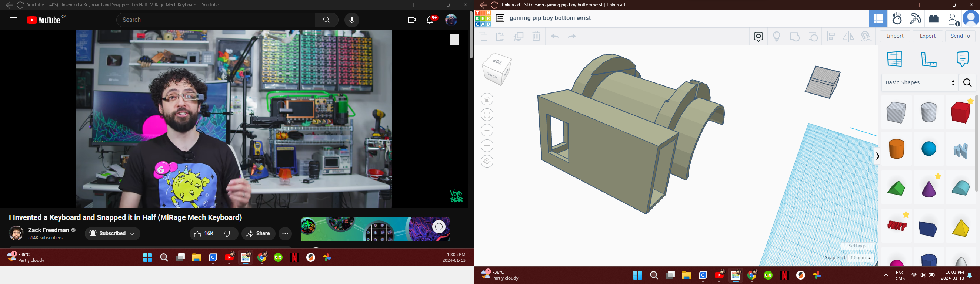Switch to the Bricks tab
This screenshot has width=980, height=284.
(934, 18)
